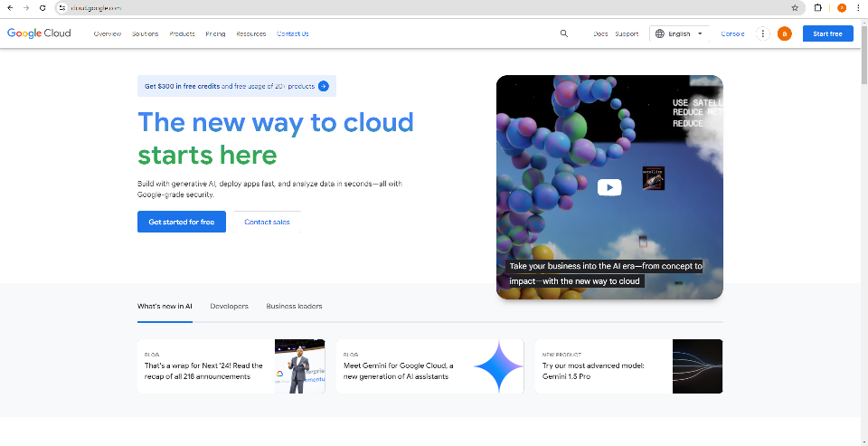Image resolution: width=868 pixels, height=446 pixels.
Task: Click the browser forward arrow
Action: tap(26, 8)
